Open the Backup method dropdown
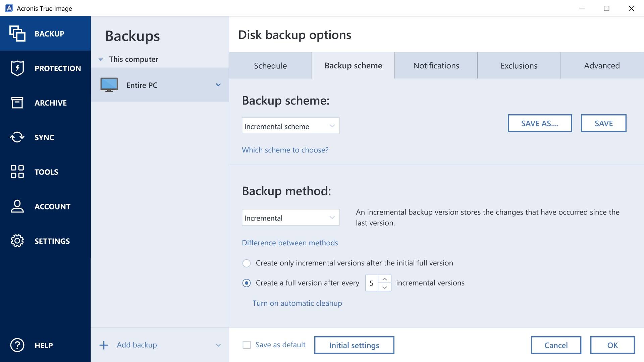This screenshot has width=644, height=362. [290, 218]
